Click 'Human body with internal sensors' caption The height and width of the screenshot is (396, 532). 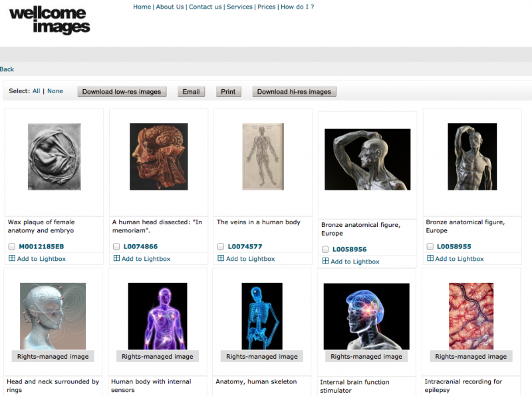coord(152,386)
